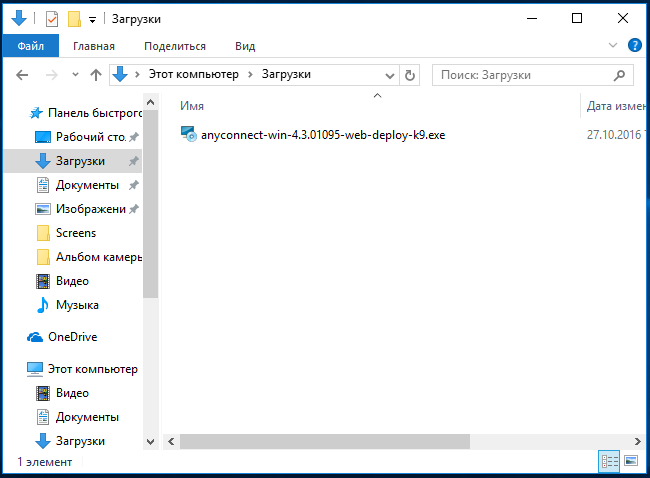Open the recent locations dropdown
650x478 pixels.
(75, 75)
